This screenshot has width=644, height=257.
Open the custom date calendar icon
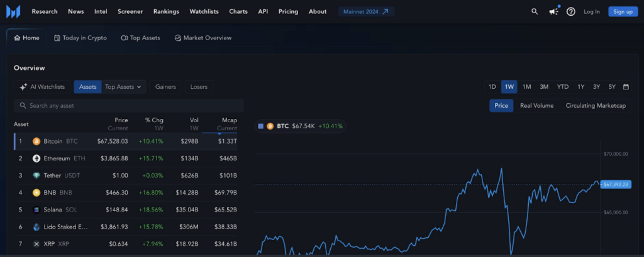pyautogui.click(x=626, y=87)
